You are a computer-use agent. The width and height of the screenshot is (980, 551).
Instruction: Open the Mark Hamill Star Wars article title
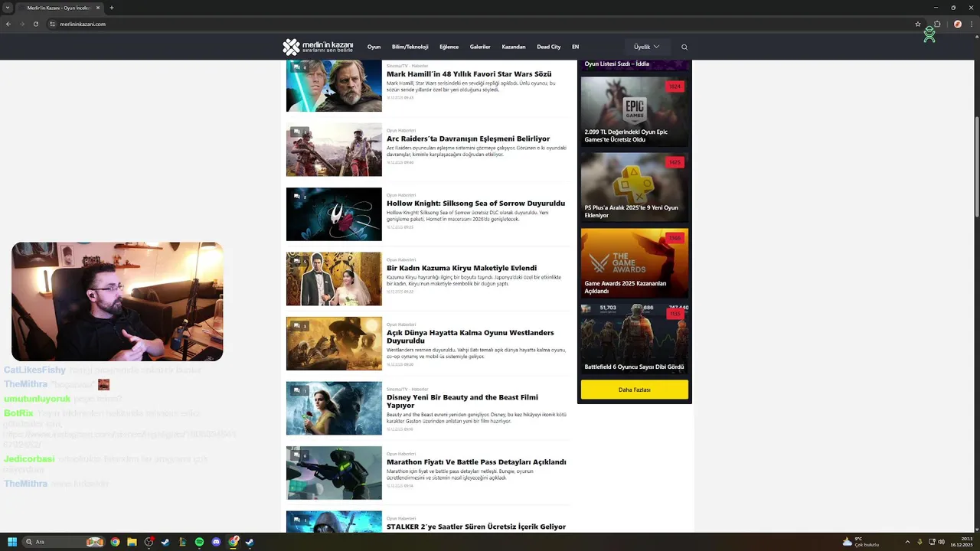coord(469,74)
